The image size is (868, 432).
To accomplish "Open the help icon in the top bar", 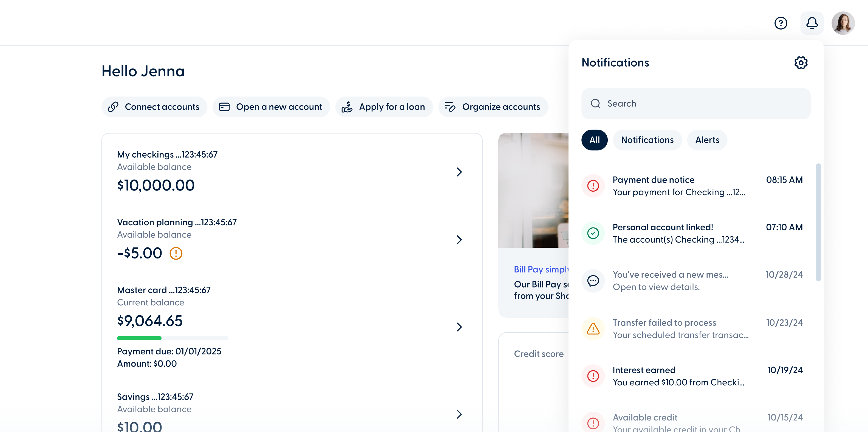I will 781,23.
